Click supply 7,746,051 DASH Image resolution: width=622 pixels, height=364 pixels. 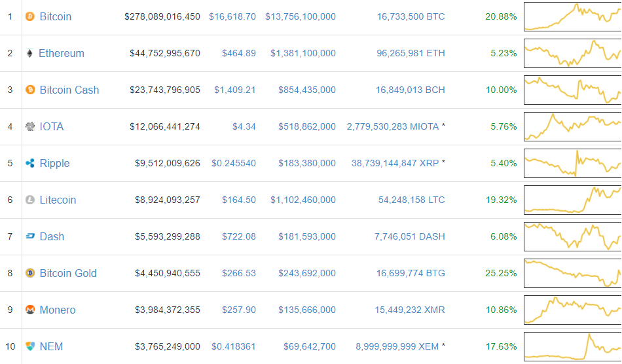point(410,237)
